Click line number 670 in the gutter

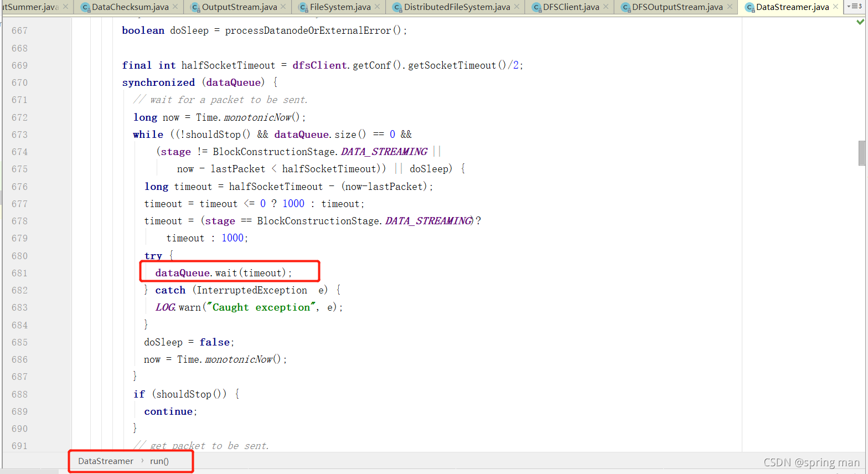[19, 83]
